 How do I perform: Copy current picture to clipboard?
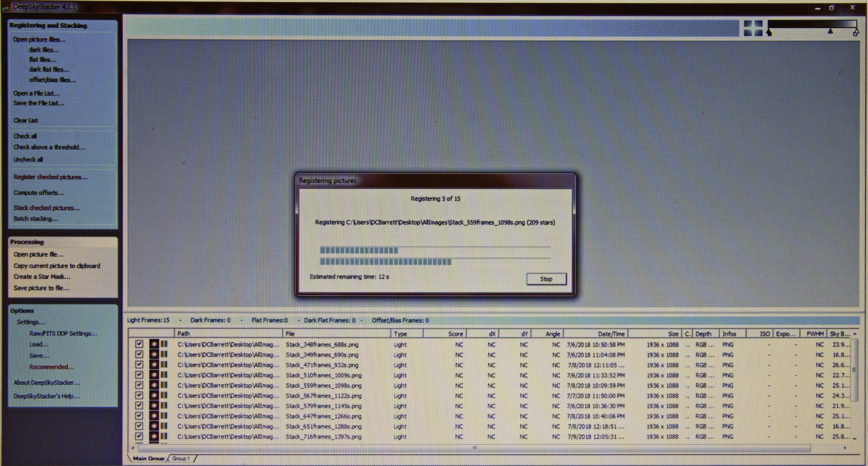(x=56, y=266)
